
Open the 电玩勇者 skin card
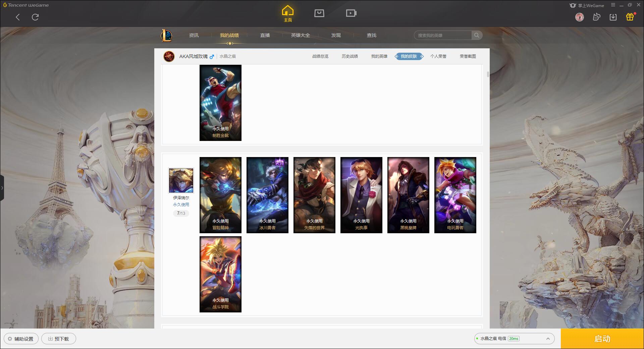(x=455, y=195)
